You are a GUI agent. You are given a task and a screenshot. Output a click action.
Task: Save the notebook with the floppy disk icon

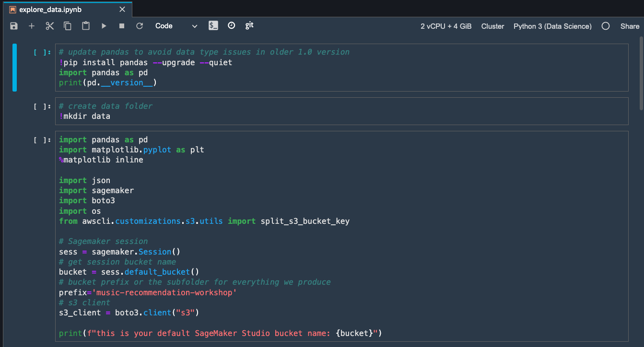[x=14, y=26]
